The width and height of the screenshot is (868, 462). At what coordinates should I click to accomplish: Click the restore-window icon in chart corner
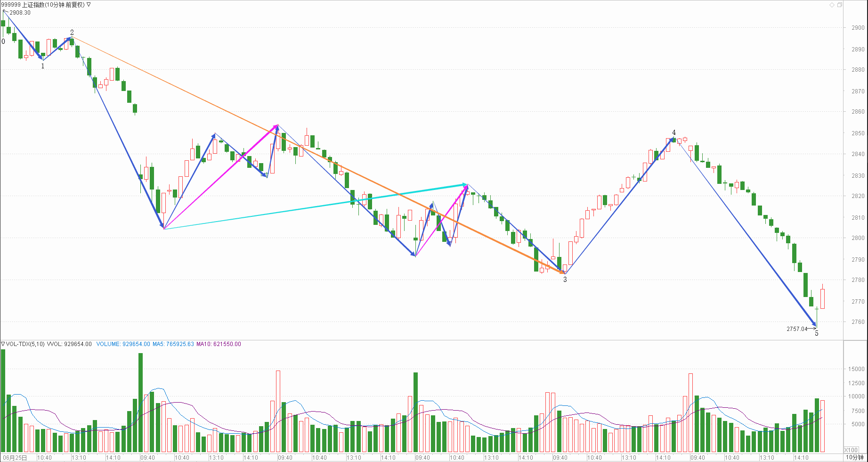coord(840,5)
